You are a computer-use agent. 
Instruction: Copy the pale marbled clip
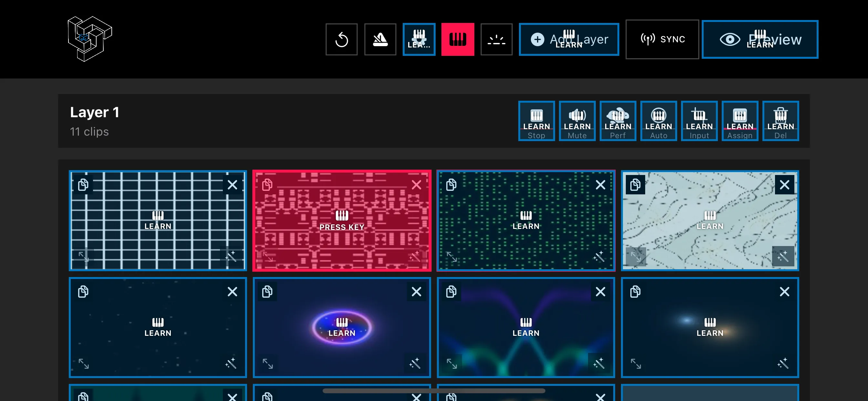(635, 185)
